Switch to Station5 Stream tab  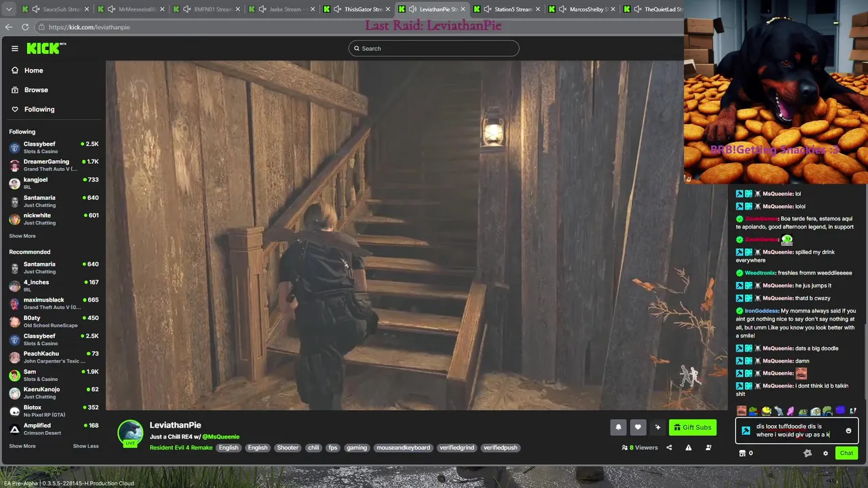tap(507, 9)
